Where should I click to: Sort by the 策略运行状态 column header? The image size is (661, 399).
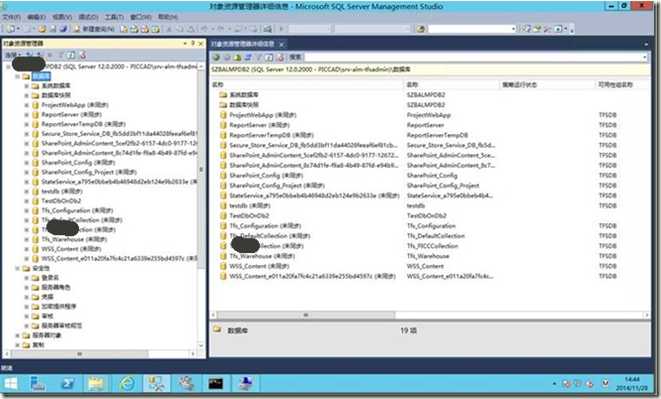click(547, 85)
